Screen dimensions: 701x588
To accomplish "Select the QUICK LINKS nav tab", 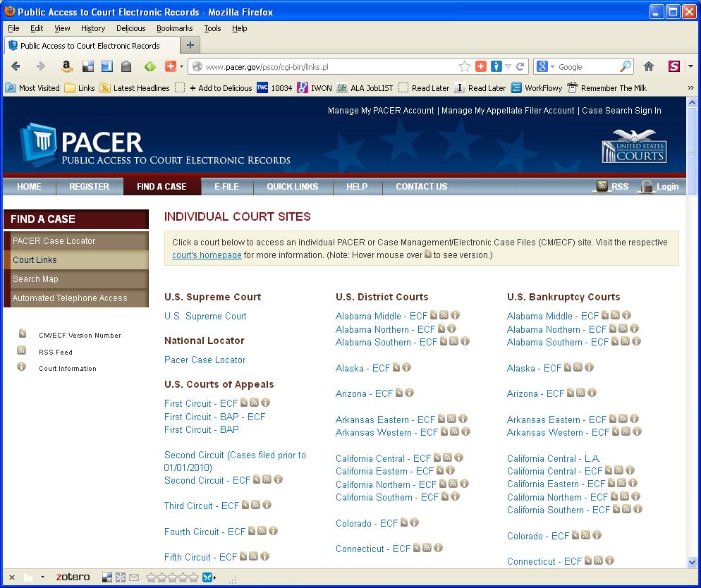I will (293, 186).
